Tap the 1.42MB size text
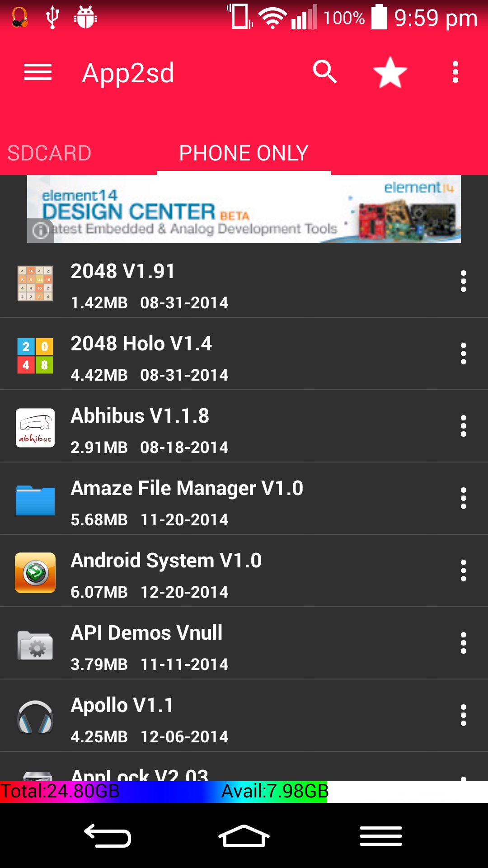The width and height of the screenshot is (488, 868). coord(99,303)
